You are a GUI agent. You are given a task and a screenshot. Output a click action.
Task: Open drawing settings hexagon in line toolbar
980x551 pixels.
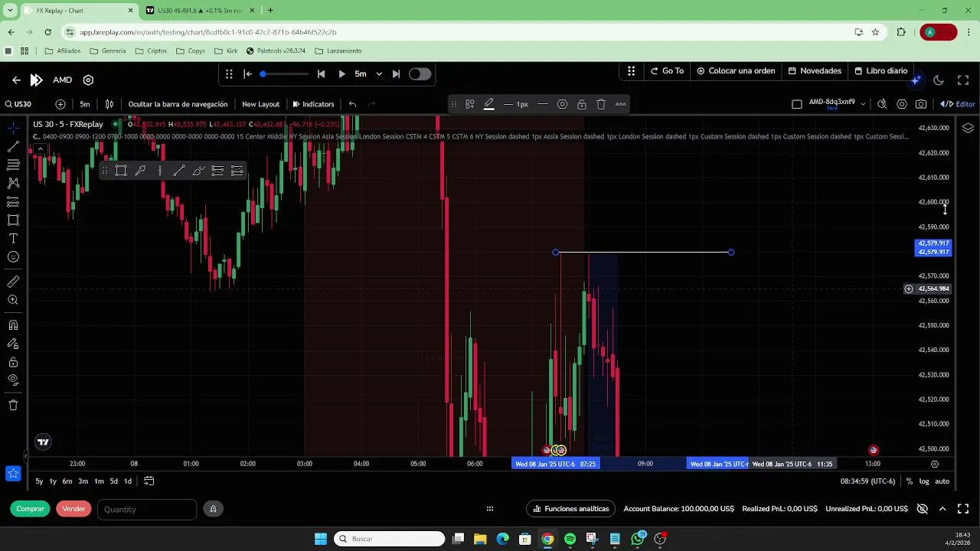pyautogui.click(x=563, y=104)
